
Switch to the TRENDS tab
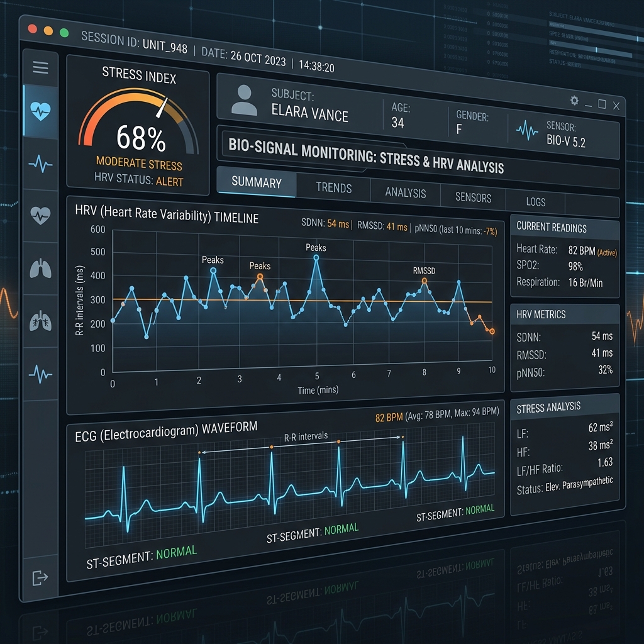click(x=333, y=187)
